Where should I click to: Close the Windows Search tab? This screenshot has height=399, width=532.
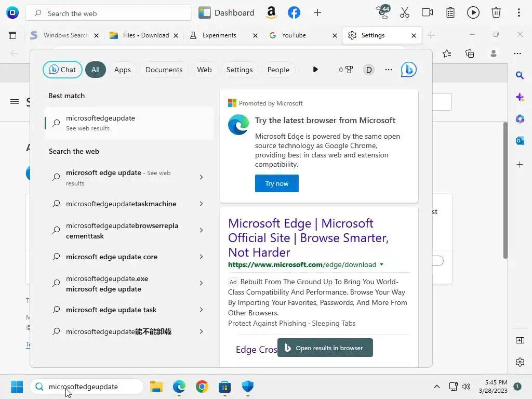(x=96, y=35)
